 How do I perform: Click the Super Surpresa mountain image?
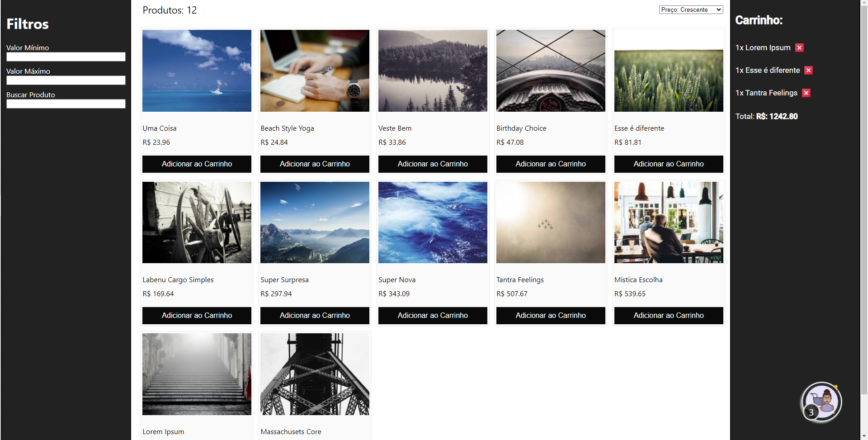click(x=315, y=222)
